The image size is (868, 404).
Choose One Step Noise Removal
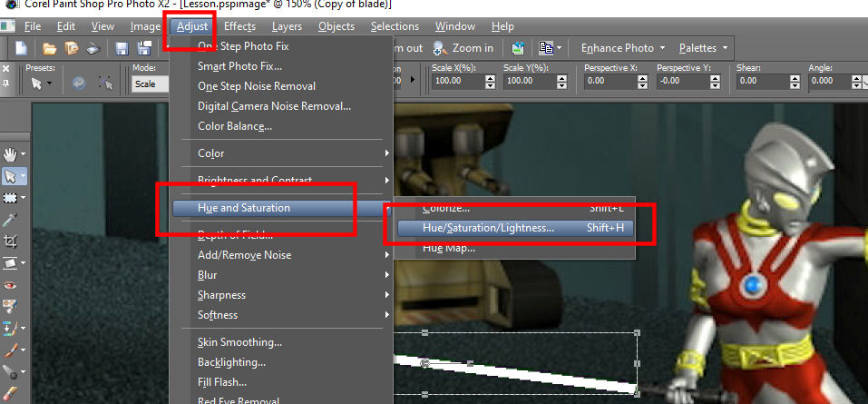coord(282,86)
